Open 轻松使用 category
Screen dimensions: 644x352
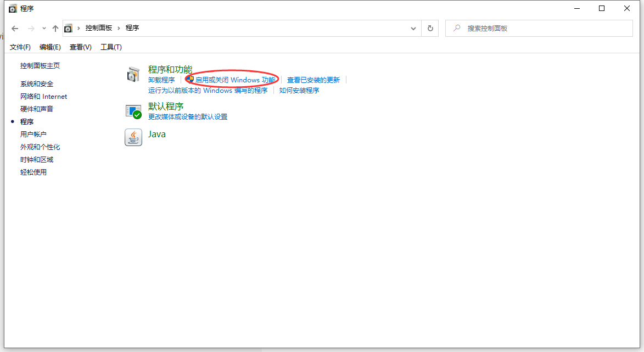pos(33,172)
